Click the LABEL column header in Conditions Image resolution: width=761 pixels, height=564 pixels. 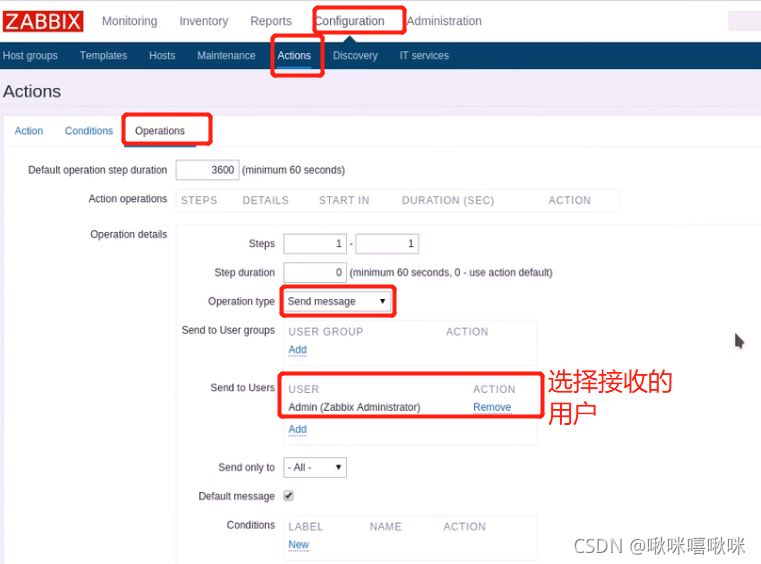pos(306,527)
